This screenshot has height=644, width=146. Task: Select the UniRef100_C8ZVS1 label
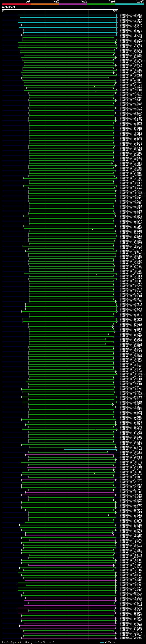point(131,93)
